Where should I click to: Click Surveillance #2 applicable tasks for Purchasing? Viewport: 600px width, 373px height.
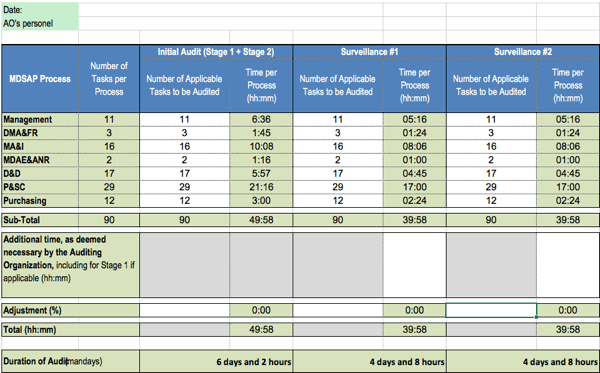(x=491, y=200)
